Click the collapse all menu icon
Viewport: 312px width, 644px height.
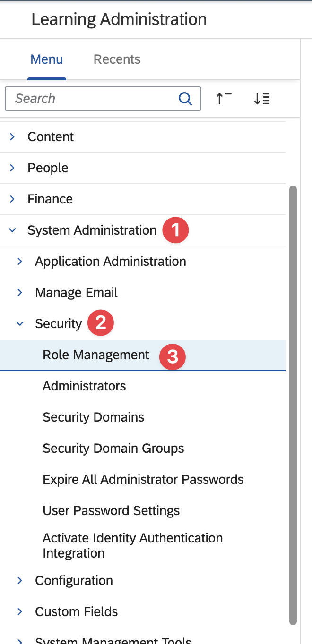pos(224,98)
